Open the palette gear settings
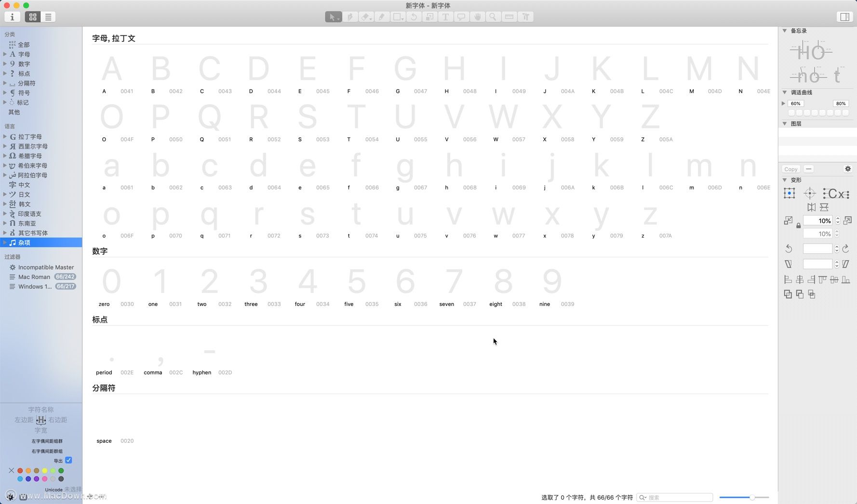The height and width of the screenshot is (504, 857). (848, 169)
